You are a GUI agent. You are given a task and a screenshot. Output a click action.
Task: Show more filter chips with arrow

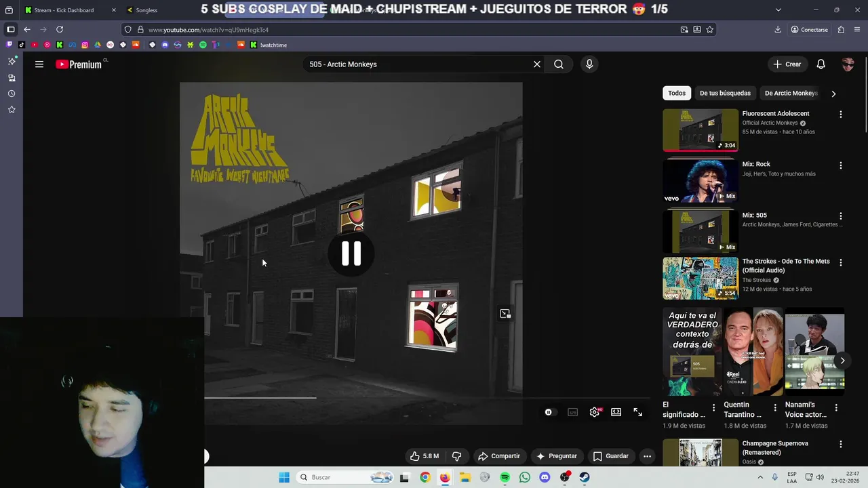(x=833, y=94)
